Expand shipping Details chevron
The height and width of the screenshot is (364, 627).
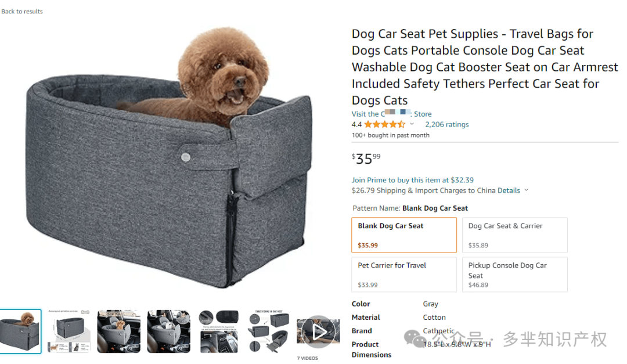click(527, 190)
